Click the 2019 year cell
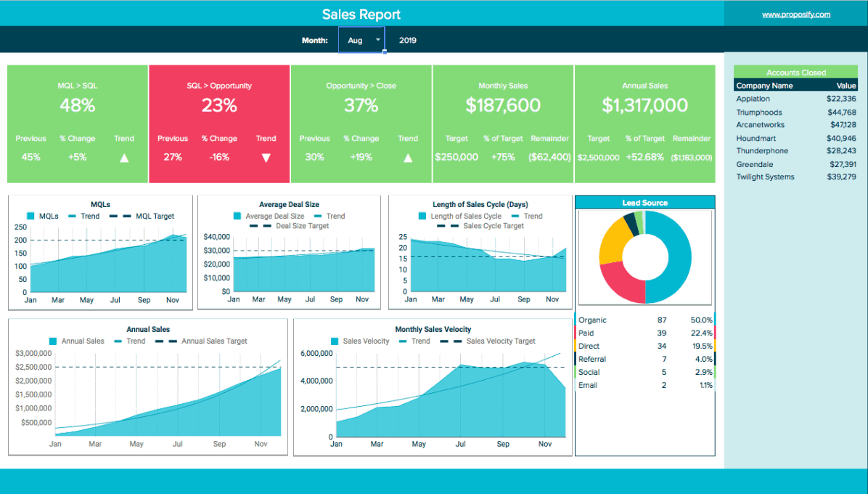Viewport: 868px width, 494px height. [x=407, y=40]
